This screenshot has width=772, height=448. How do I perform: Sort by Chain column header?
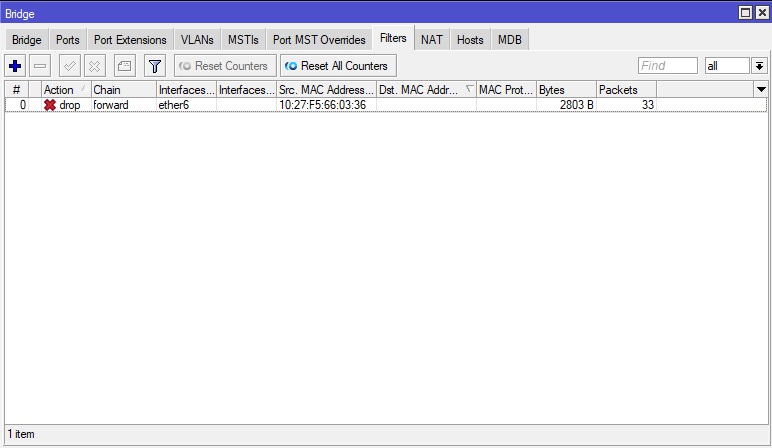point(124,90)
